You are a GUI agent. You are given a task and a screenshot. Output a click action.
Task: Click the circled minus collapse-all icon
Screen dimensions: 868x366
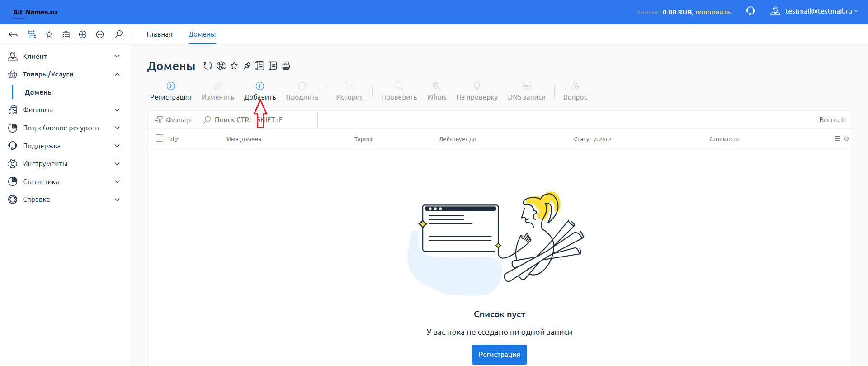tap(100, 34)
